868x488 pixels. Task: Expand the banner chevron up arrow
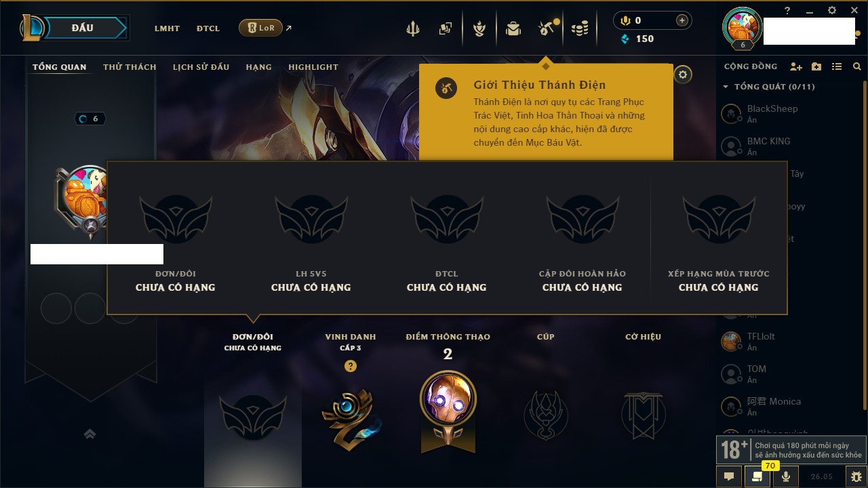[x=90, y=434]
